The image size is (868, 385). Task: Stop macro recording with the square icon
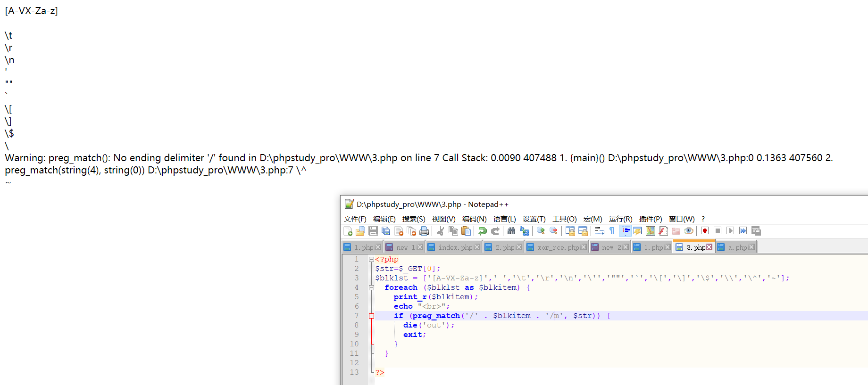(718, 231)
